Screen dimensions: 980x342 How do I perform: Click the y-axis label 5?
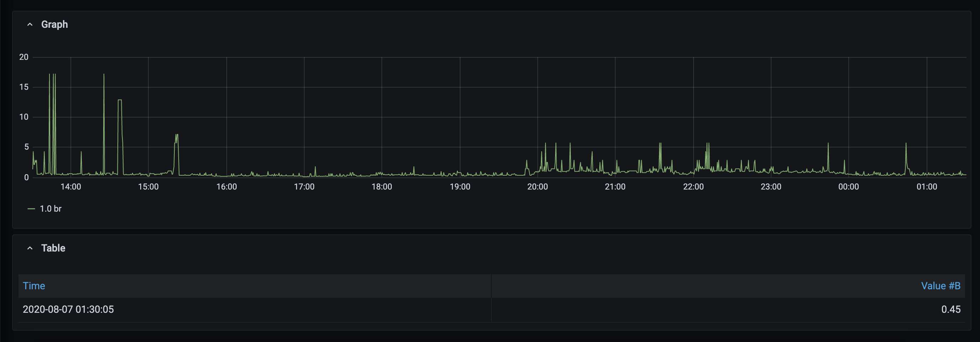[26, 147]
